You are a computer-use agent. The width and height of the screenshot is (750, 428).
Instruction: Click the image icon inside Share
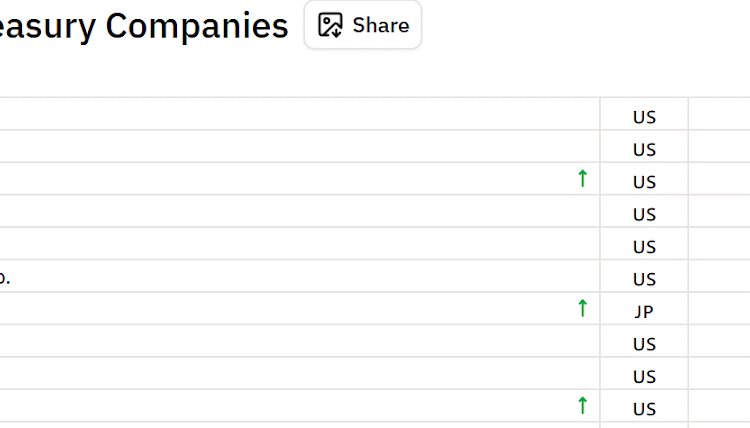[330, 25]
